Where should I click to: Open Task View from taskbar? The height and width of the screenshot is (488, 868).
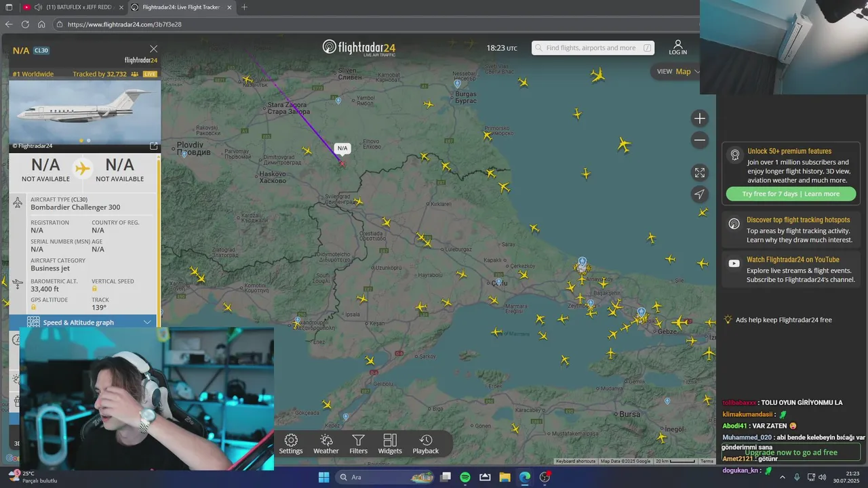tap(446, 477)
